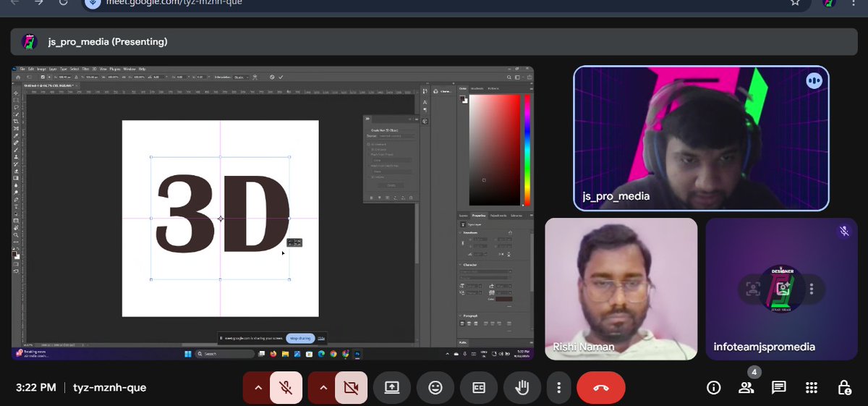
Task: Click the Meet address bar URL
Action: point(174,2)
